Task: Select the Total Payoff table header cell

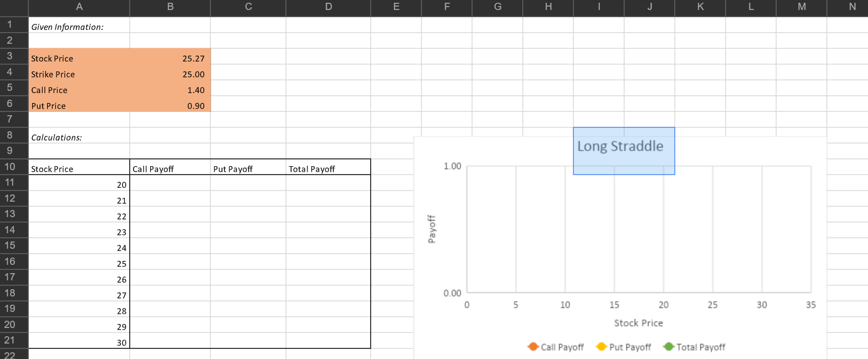Action: (x=328, y=168)
